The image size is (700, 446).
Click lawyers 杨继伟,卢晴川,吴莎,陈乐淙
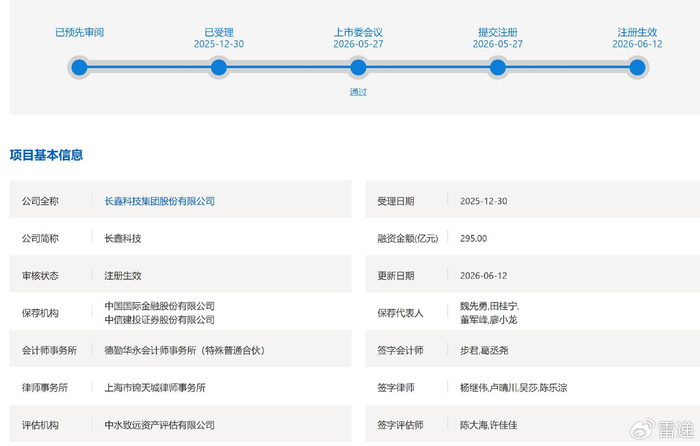pos(513,388)
